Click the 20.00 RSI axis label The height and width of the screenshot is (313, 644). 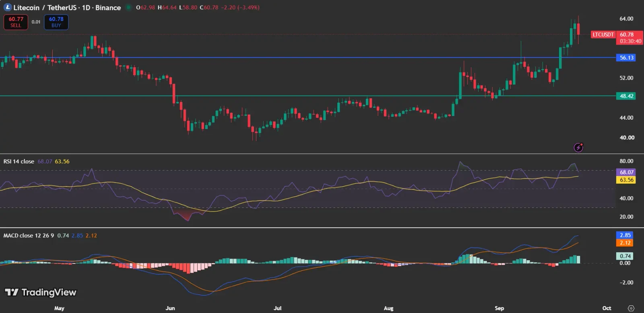pos(626,217)
